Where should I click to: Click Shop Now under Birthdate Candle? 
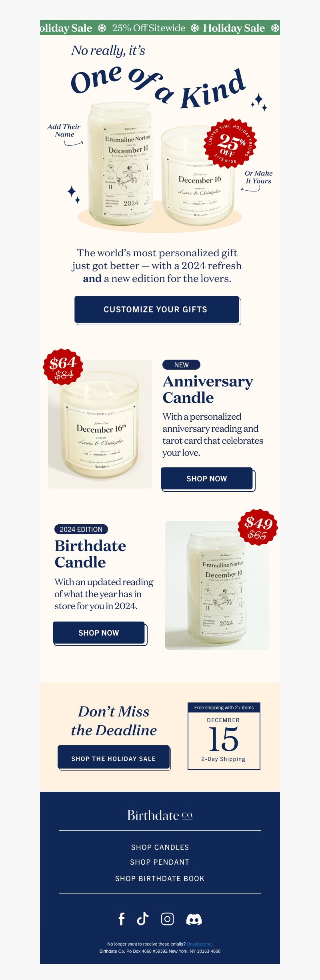tap(99, 633)
